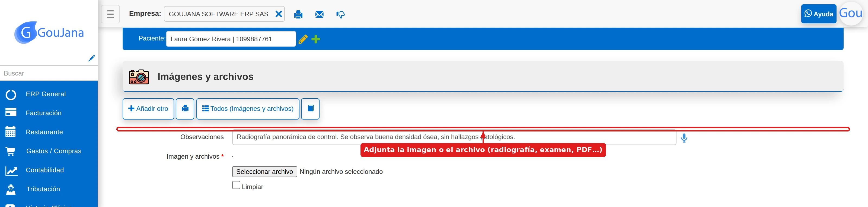Open Todos (Imágenes y archivos) list
The height and width of the screenshot is (207, 868).
click(x=248, y=109)
